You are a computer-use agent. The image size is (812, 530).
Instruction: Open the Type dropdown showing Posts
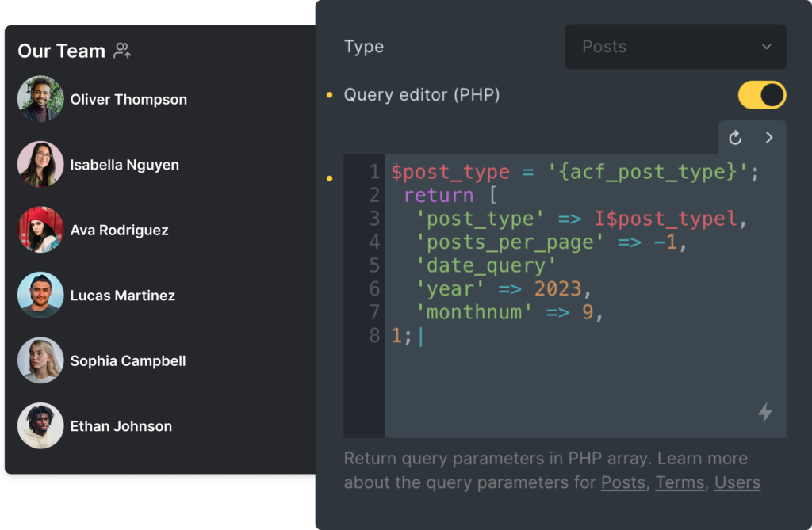675,47
